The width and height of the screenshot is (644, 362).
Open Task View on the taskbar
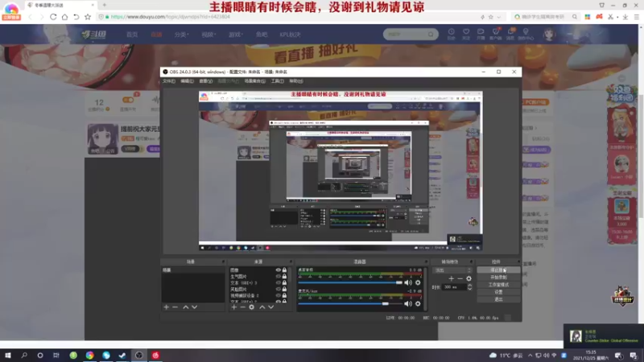(x=56, y=355)
